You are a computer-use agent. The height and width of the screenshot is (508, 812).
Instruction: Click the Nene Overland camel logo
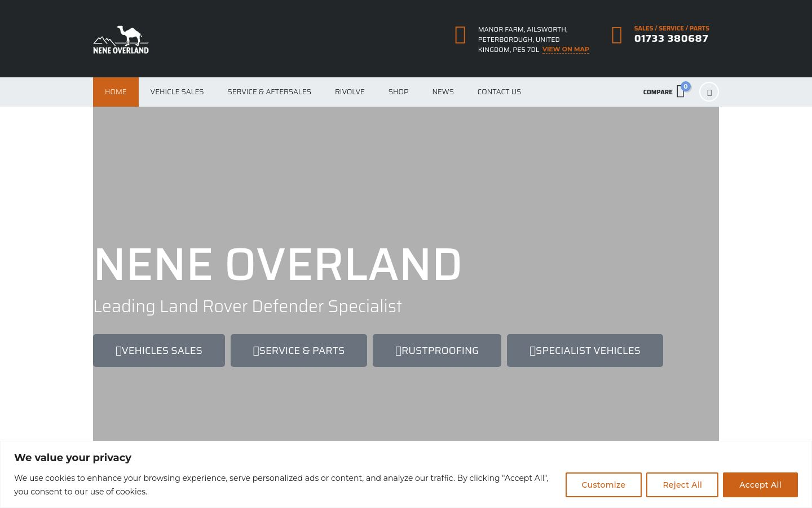tap(121, 40)
